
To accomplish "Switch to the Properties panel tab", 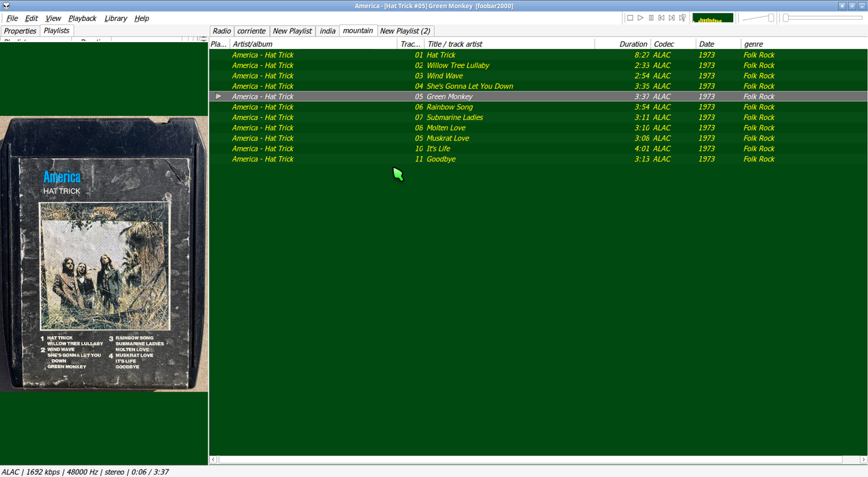I will (20, 31).
